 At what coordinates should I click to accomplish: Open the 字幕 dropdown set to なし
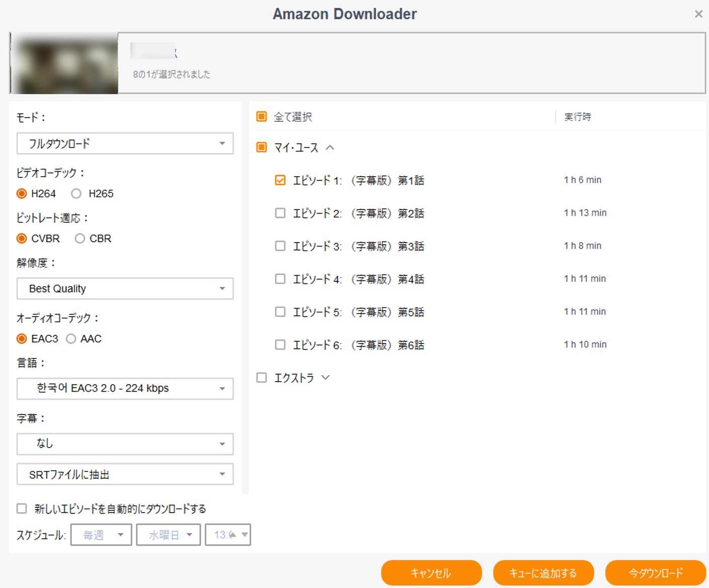coord(125,444)
